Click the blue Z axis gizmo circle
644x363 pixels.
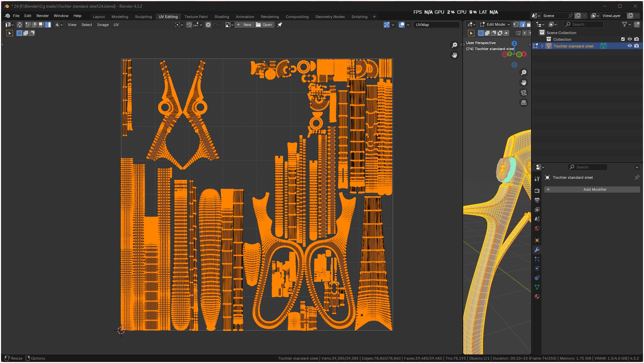[514, 43]
